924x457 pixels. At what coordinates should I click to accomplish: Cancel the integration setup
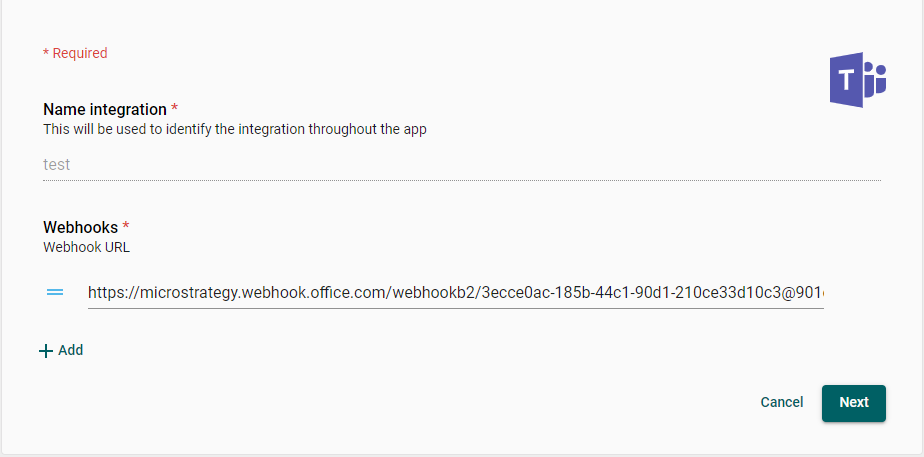click(x=781, y=402)
